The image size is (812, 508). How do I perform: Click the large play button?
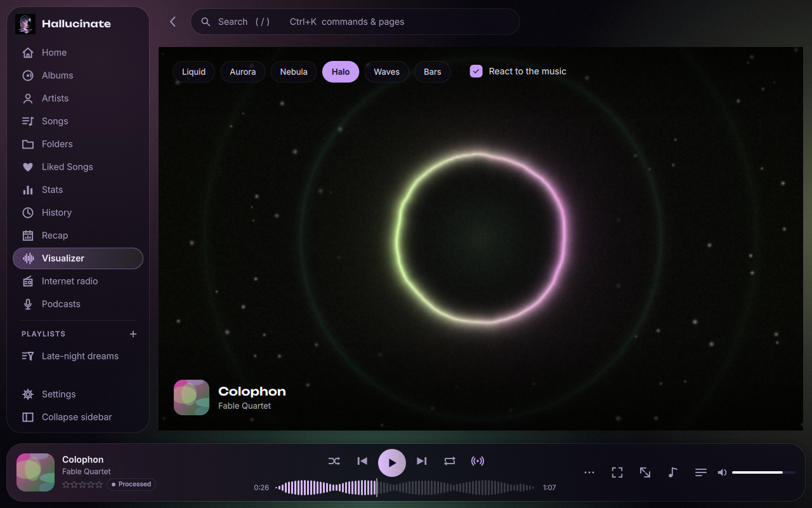pos(392,462)
